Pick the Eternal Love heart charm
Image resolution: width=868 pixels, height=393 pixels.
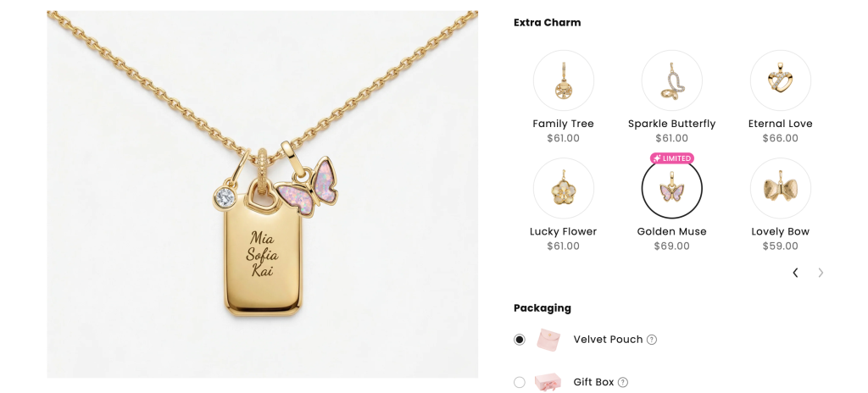point(780,80)
